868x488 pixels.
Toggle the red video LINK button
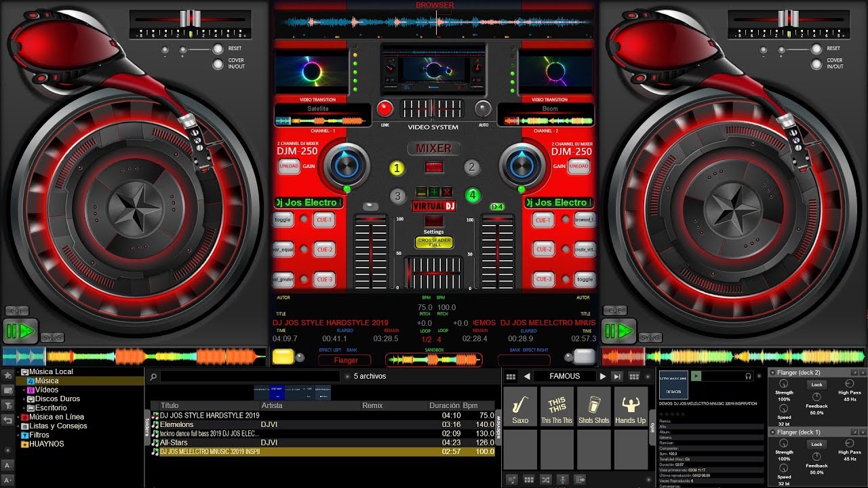click(384, 108)
